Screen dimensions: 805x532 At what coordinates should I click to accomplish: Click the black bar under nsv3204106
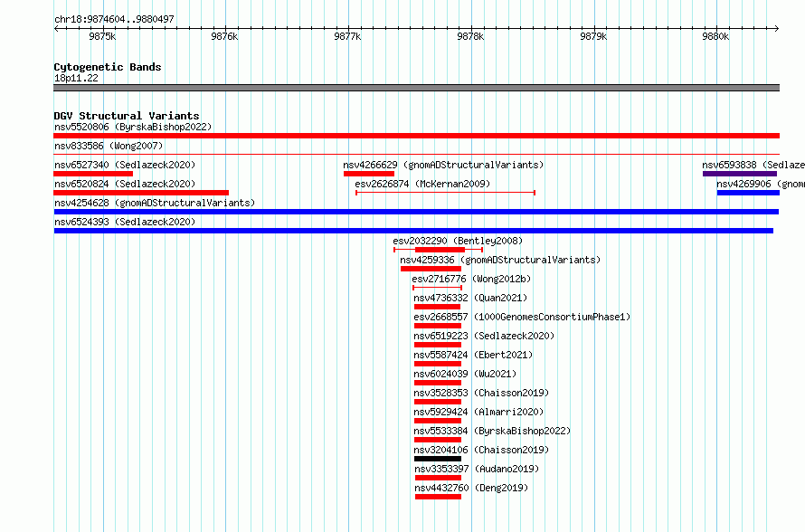click(x=438, y=459)
